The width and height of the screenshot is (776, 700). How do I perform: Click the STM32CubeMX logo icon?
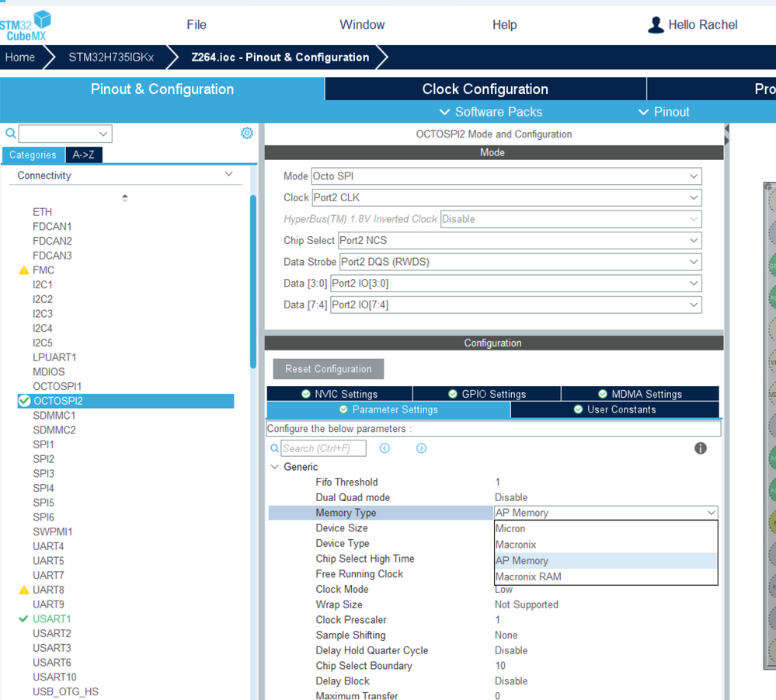point(26,26)
